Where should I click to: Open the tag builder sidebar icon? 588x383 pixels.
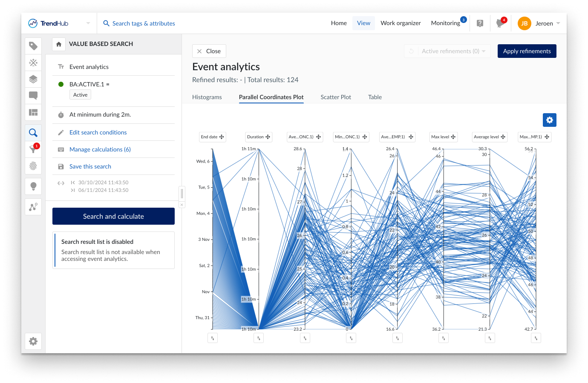click(33, 46)
